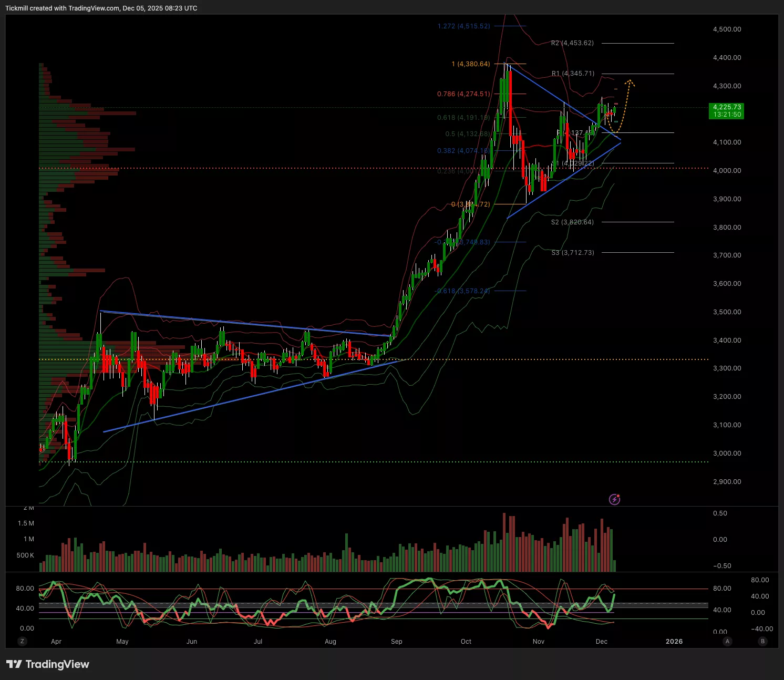Screen dimensions: 784x680
Task: Click the Z button on time axis
Action: 22,641
